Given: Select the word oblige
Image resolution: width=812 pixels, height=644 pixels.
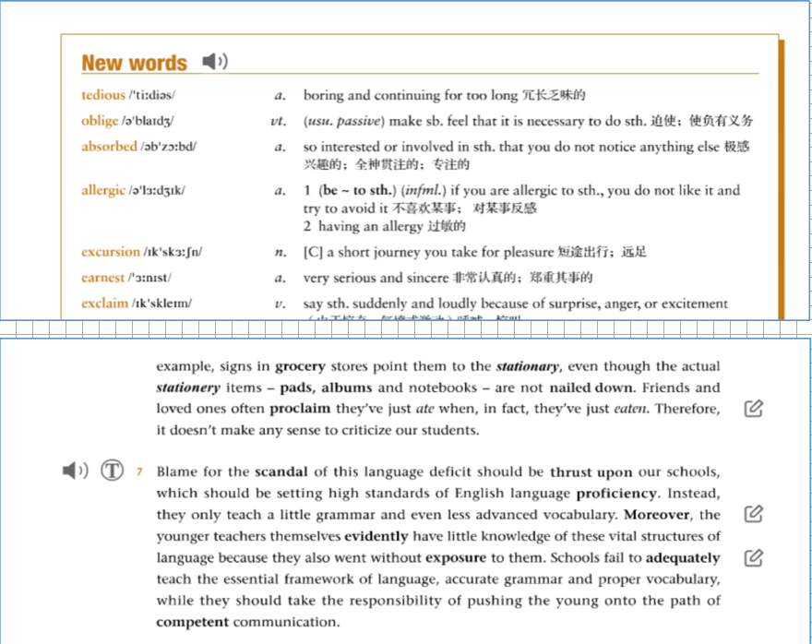Looking at the screenshot, I should tap(98, 121).
